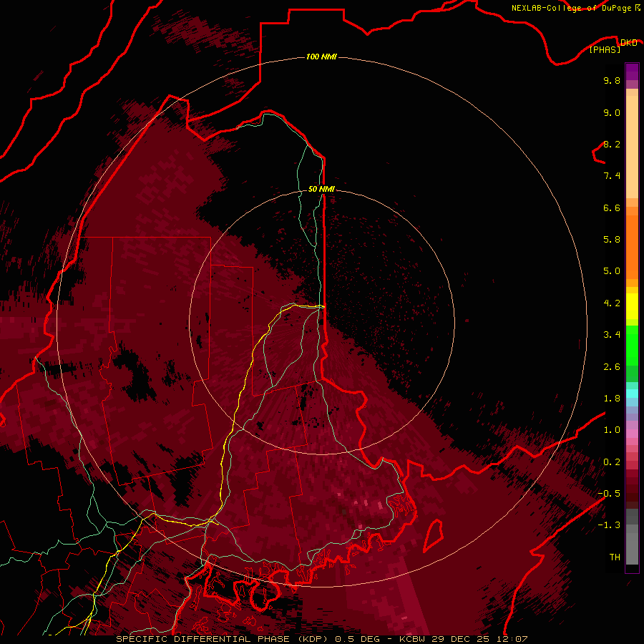Viewport: 644px width, 644px height.
Task: Click the [PHAS] unit label above the scale
Action: coord(605,50)
